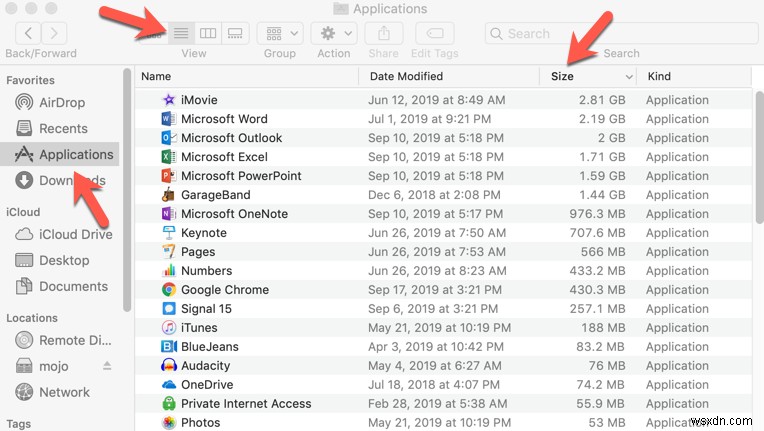Click the Private Internet Access name
Screen dimensions: 764x431
point(246,404)
